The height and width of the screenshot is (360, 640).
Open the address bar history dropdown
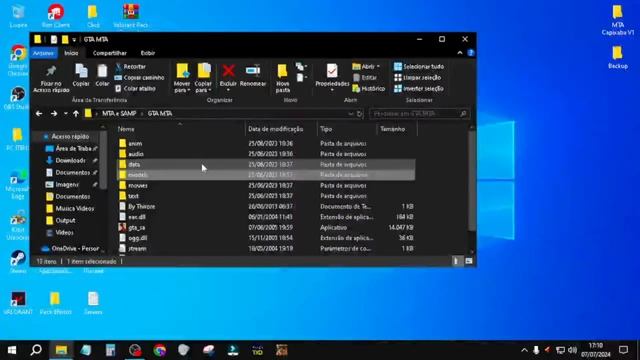click(x=350, y=114)
